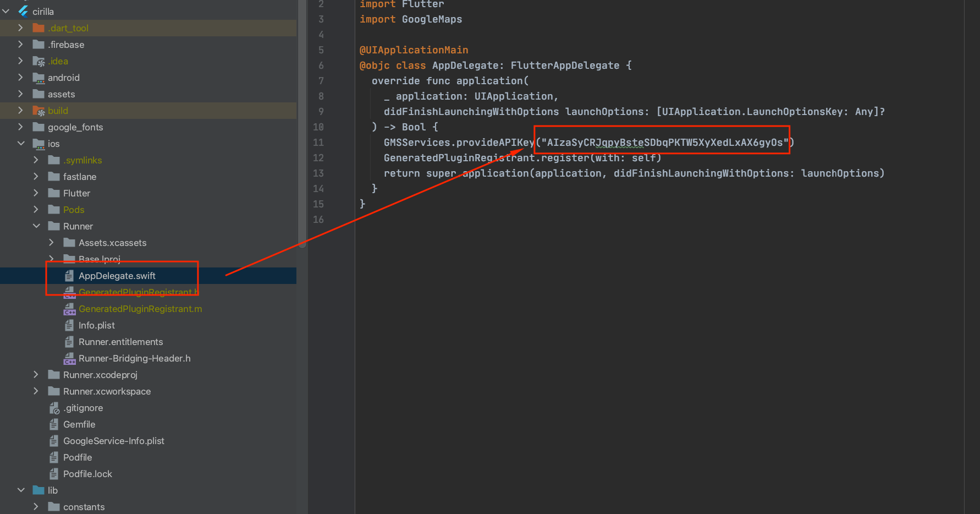
Task: Expand the Pods folder
Action: point(36,210)
